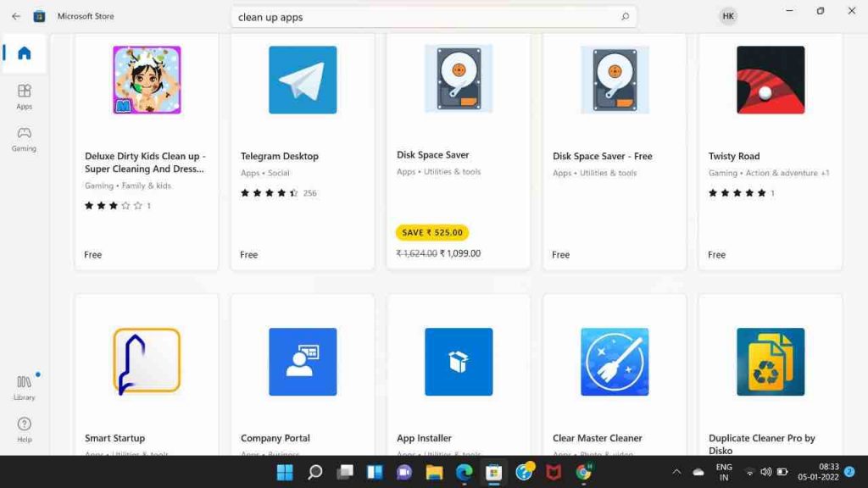Open Duplicate Cleaner Pro by Disko icon
This screenshot has height=488, width=868.
point(771,361)
